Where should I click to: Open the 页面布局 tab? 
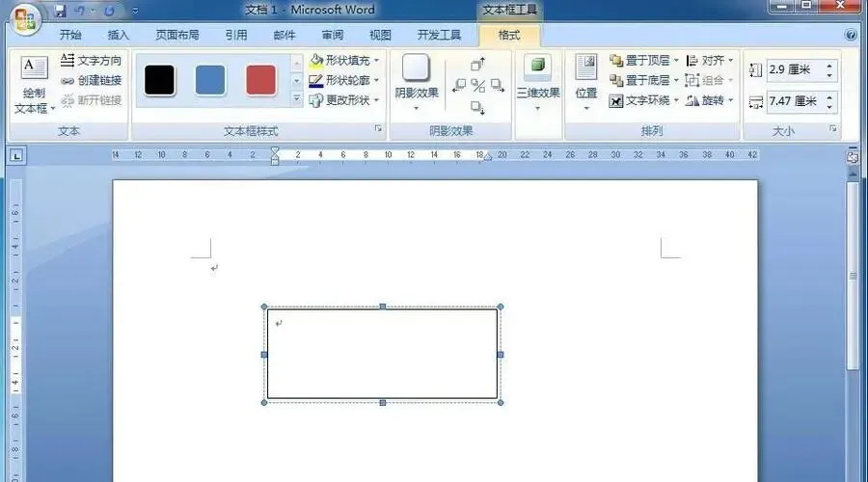[x=177, y=36]
